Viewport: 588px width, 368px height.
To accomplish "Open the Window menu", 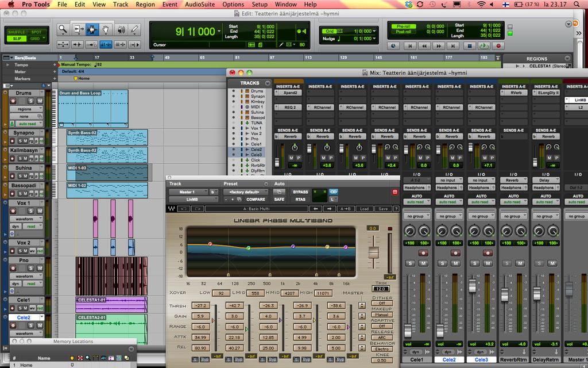I will coord(286,5).
